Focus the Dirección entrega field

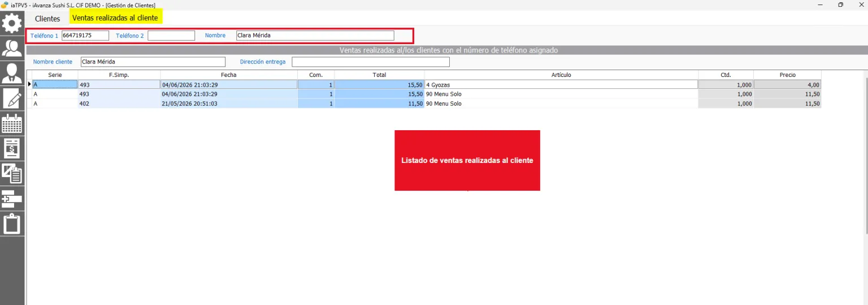click(x=371, y=62)
